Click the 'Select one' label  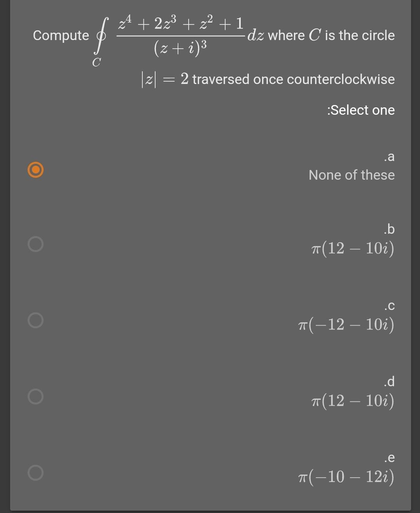pos(361,110)
